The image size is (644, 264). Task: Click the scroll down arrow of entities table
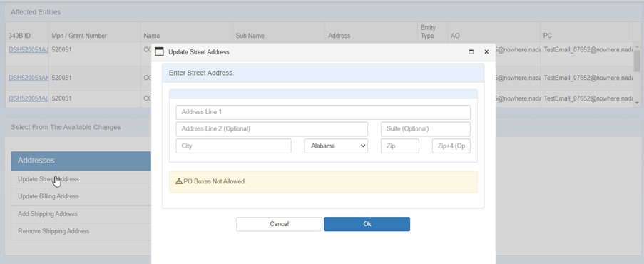637,103
